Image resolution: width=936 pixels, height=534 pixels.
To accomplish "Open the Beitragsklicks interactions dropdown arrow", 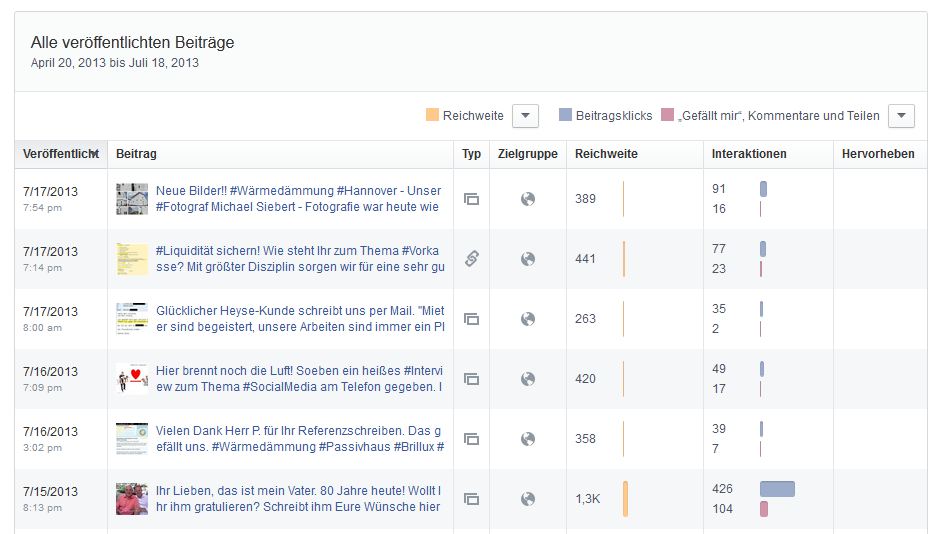I will click(x=901, y=116).
